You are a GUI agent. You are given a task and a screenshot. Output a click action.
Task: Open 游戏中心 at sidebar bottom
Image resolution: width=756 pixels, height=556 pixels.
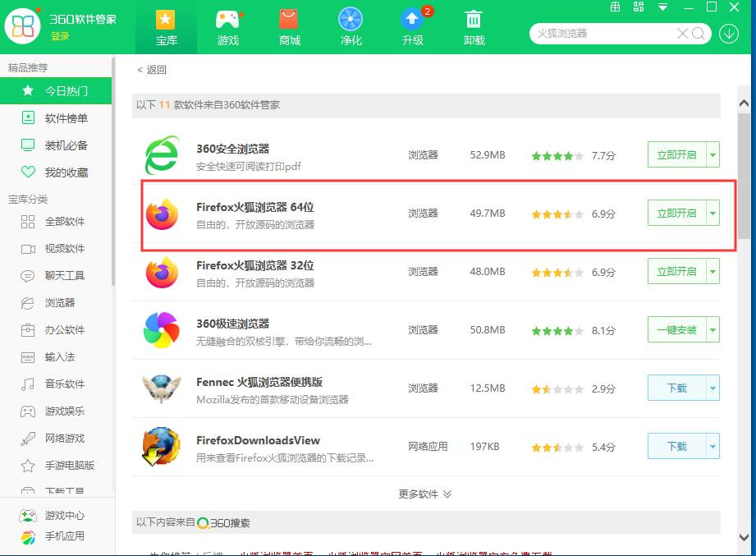(52, 516)
